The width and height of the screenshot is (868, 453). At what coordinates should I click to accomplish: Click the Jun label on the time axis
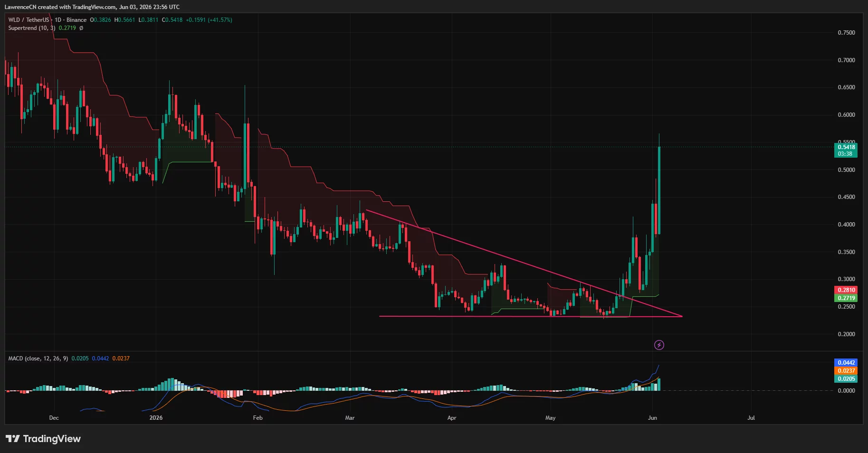point(652,418)
